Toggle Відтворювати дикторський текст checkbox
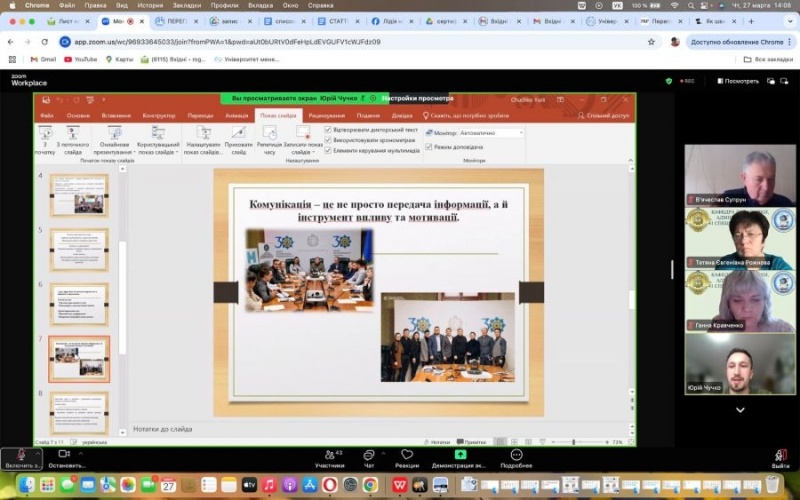The image size is (800, 500). click(x=328, y=130)
